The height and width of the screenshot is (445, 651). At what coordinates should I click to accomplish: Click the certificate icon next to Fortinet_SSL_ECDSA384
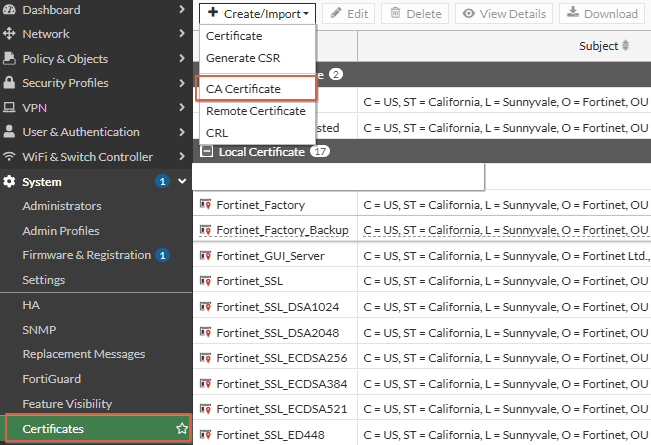(206, 383)
